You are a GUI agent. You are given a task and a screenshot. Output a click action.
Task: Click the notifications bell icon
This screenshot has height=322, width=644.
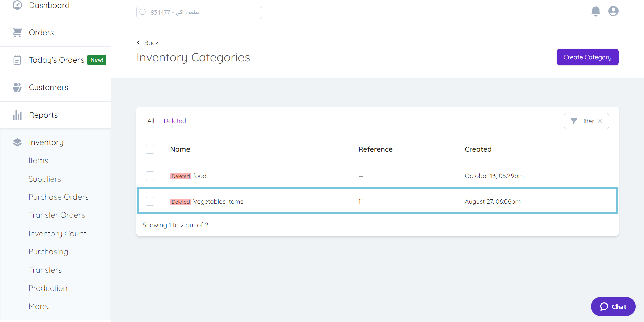pyautogui.click(x=596, y=11)
